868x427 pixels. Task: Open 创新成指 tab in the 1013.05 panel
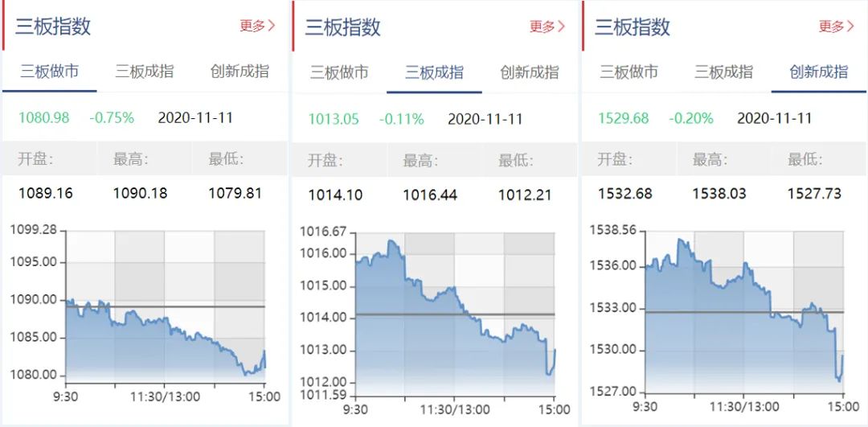(x=529, y=72)
